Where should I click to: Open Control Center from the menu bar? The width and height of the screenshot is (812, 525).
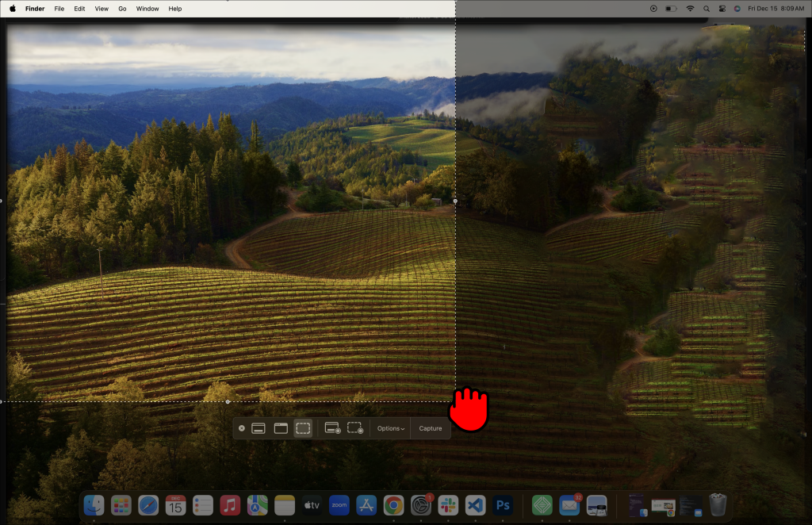(x=722, y=9)
